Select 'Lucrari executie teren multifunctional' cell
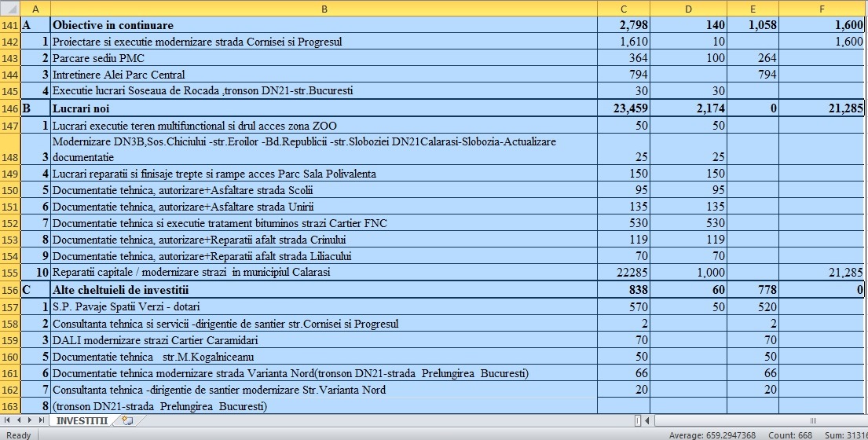868x440 pixels. click(324, 126)
